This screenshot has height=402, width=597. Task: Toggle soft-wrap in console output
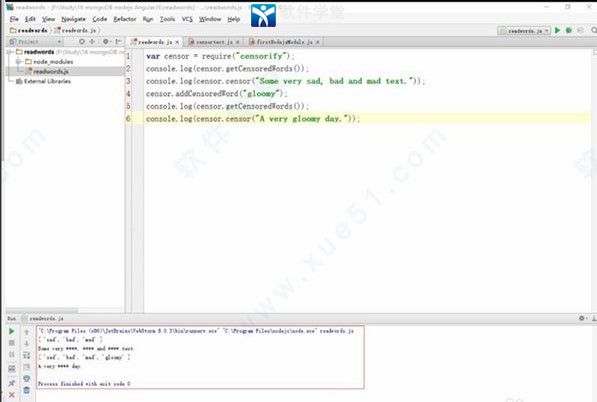point(26,355)
